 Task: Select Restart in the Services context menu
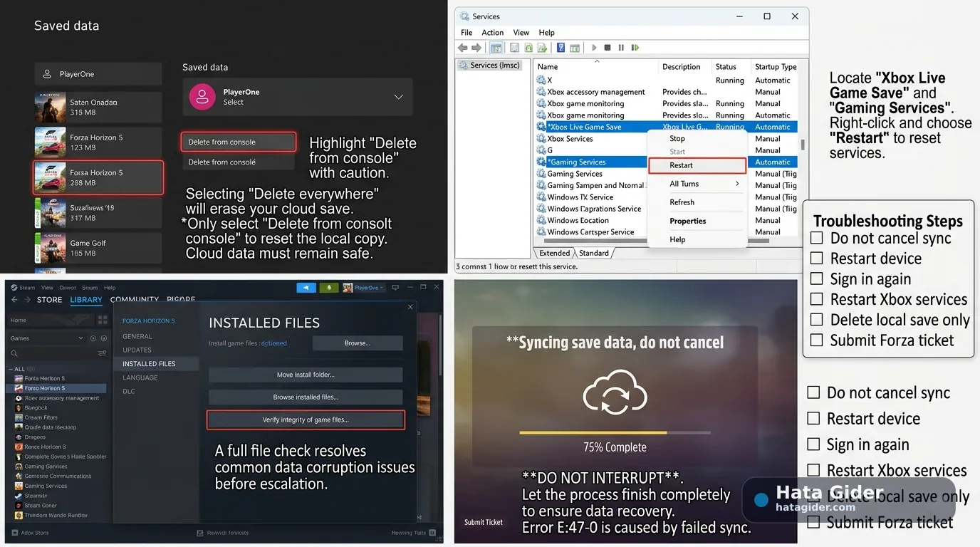(697, 165)
